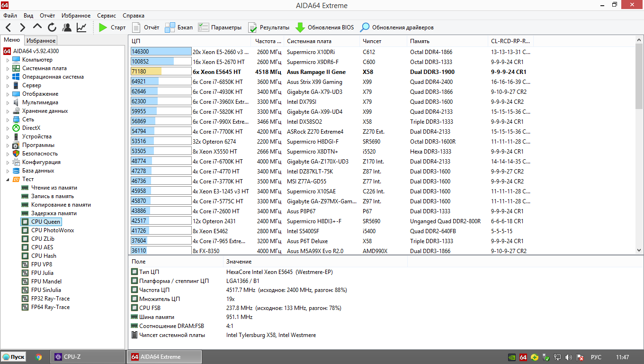Select the FPU Mandel test
644x364 pixels.
(x=46, y=282)
